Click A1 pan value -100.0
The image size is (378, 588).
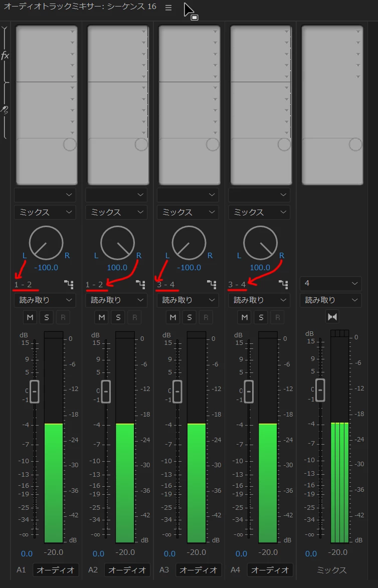click(x=46, y=268)
